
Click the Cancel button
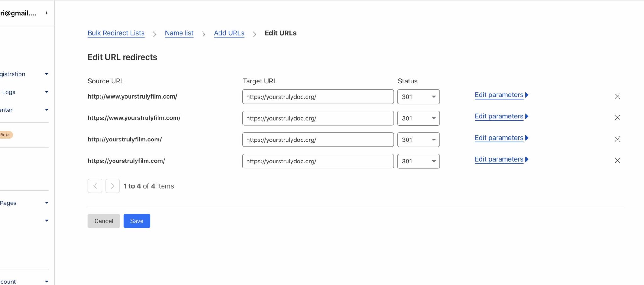103,221
